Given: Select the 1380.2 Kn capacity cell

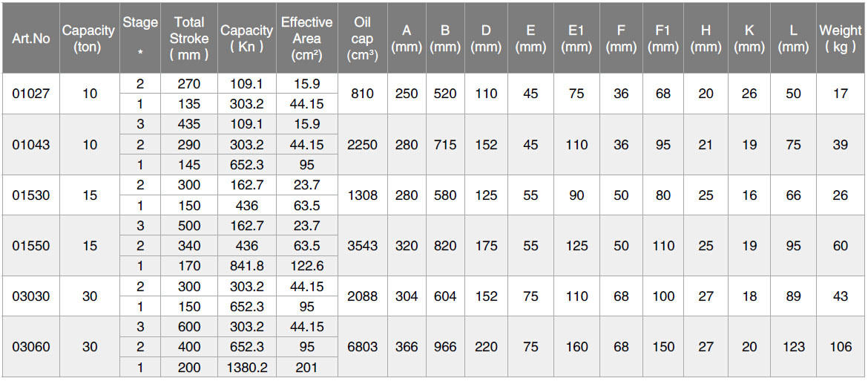Looking at the screenshot, I should click(246, 367).
